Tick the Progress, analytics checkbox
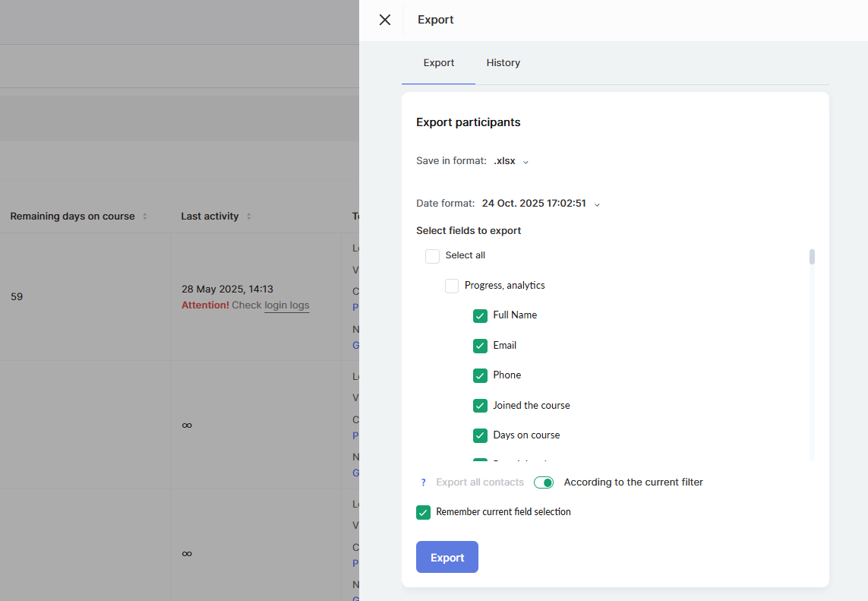The height and width of the screenshot is (601, 868). [x=452, y=286]
